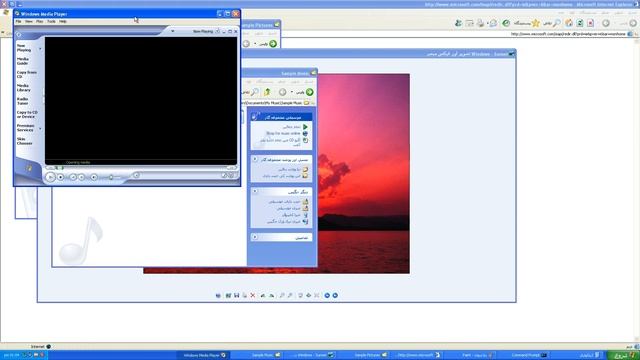This screenshot has height=360, width=640.
Task: Click Favorites star in Internet Explorer toolbar
Action: [536, 23]
